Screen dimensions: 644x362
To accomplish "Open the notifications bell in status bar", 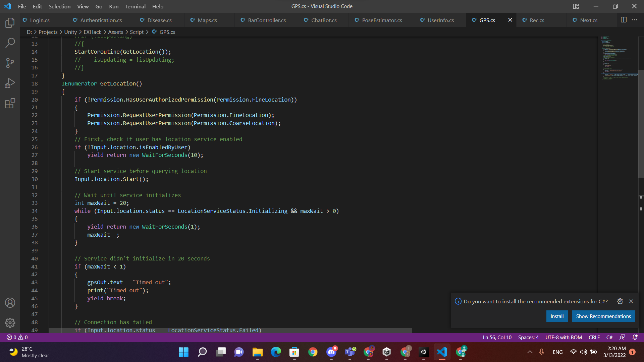I will [635, 337].
